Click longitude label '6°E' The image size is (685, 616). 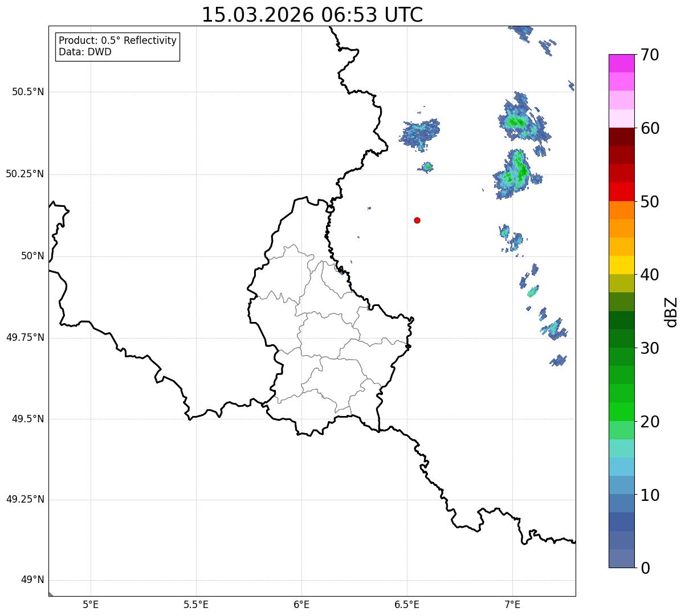coord(301,605)
